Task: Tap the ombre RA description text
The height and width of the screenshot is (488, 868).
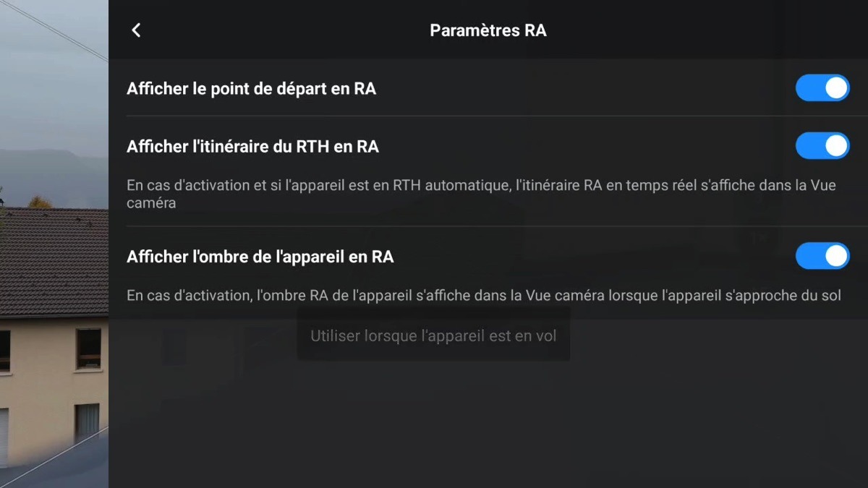Action: (483, 296)
